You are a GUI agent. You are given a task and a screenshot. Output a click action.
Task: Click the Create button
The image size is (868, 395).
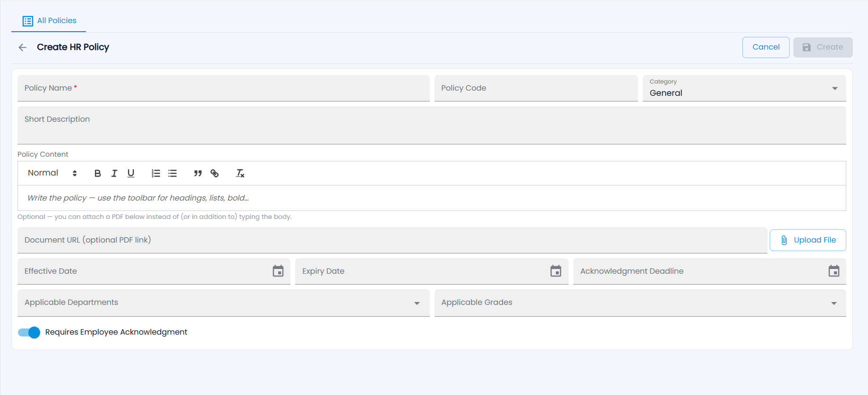click(x=823, y=47)
